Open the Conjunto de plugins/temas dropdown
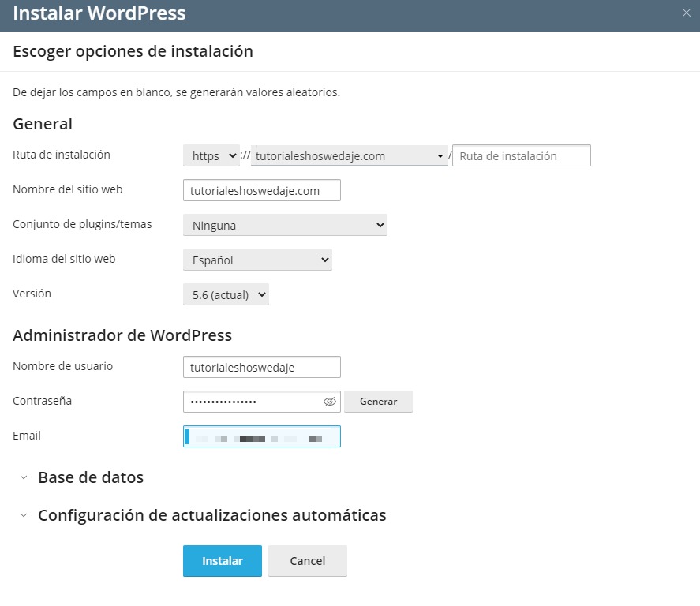This screenshot has height=606, width=700. 285,226
